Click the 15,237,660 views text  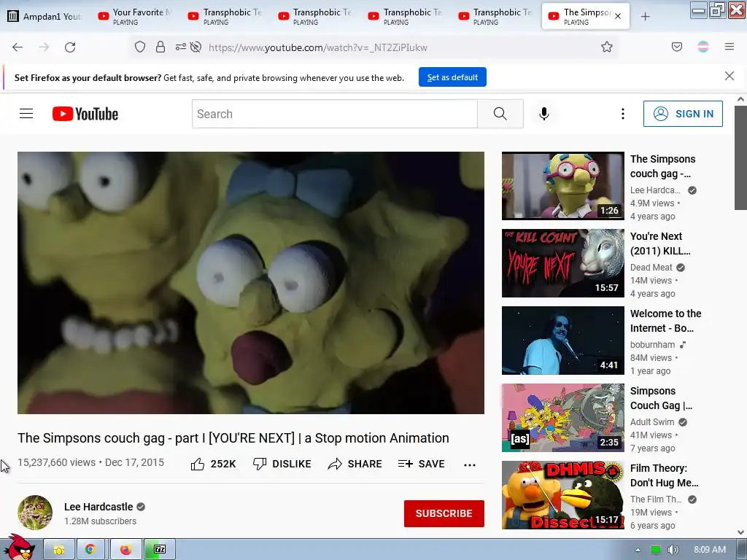57,462
